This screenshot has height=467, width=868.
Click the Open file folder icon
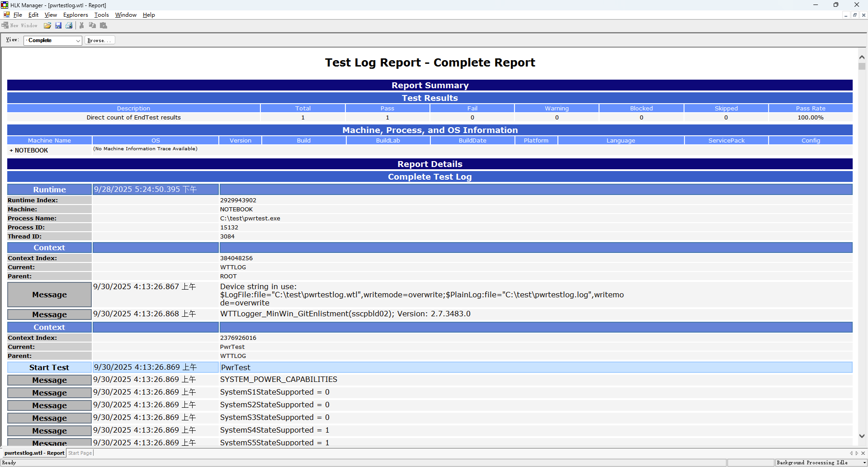47,26
